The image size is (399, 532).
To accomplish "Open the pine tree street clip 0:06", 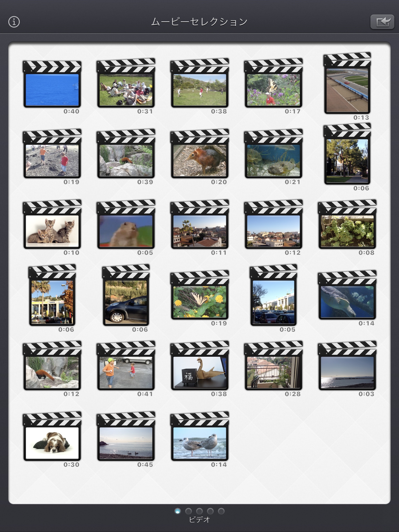I will (x=347, y=154).
